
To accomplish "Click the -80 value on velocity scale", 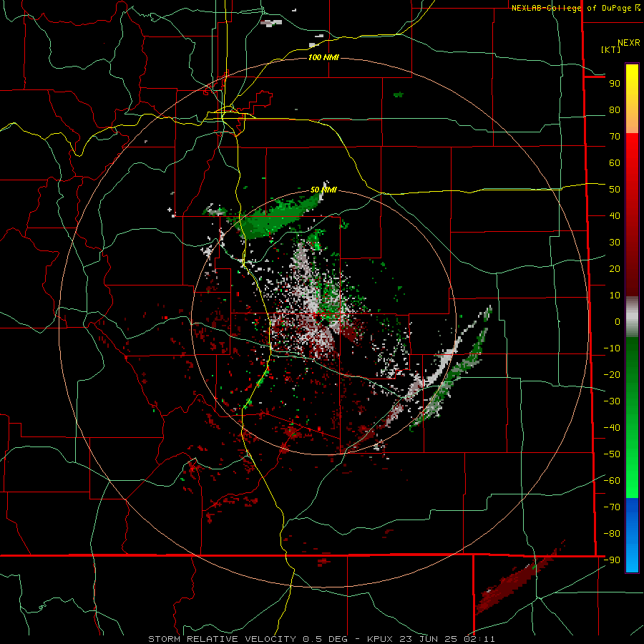I will [612, 534].
